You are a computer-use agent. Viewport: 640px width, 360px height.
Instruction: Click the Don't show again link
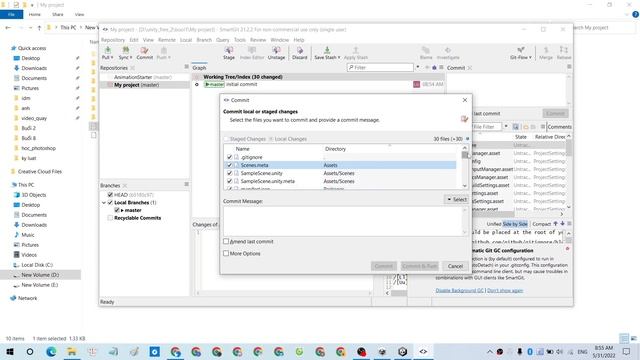505,291
